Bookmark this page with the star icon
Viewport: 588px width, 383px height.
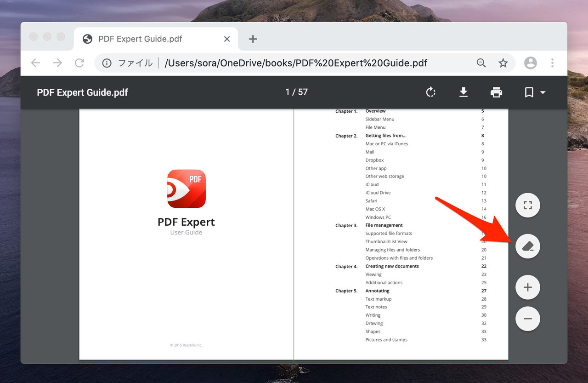503,63
